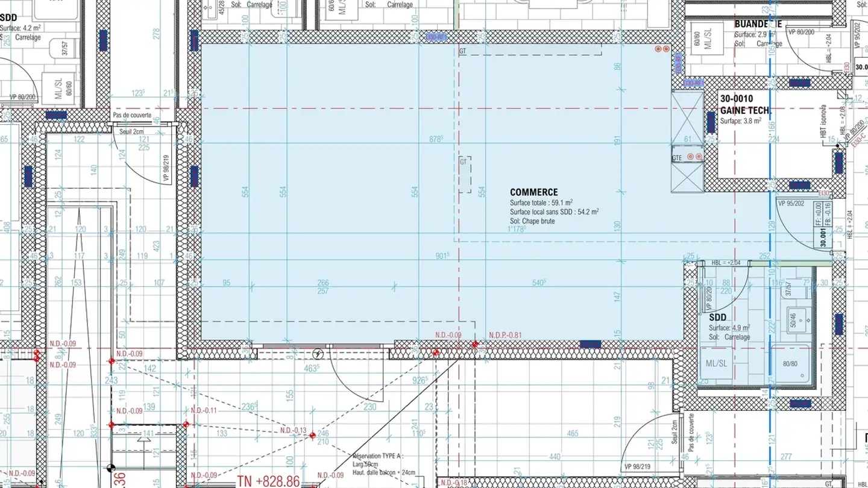Select the red N.D.-0.13 level point

312,435
